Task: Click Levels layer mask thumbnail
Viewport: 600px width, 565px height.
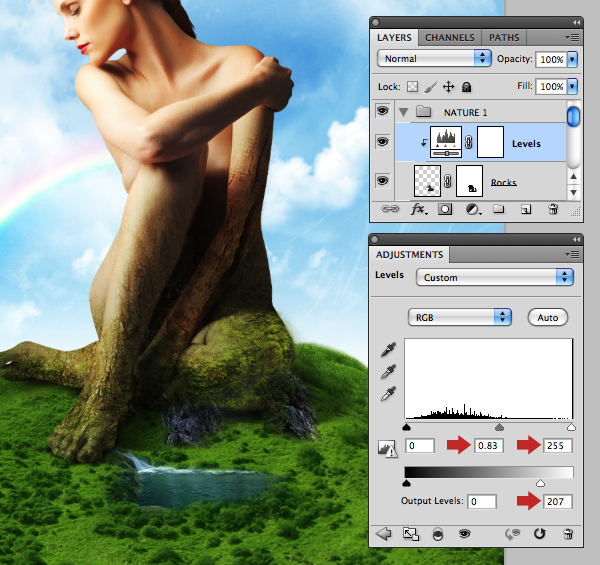Action: [490, 142]
